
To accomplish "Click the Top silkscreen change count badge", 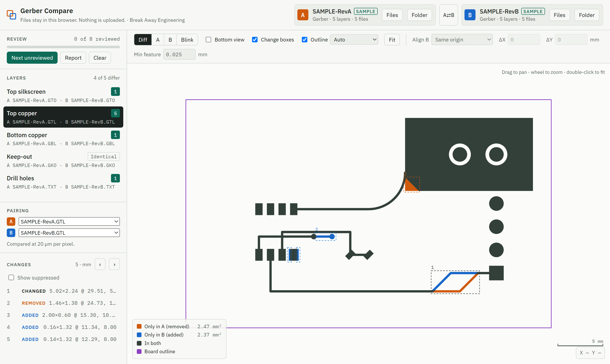I will [115, 91].
